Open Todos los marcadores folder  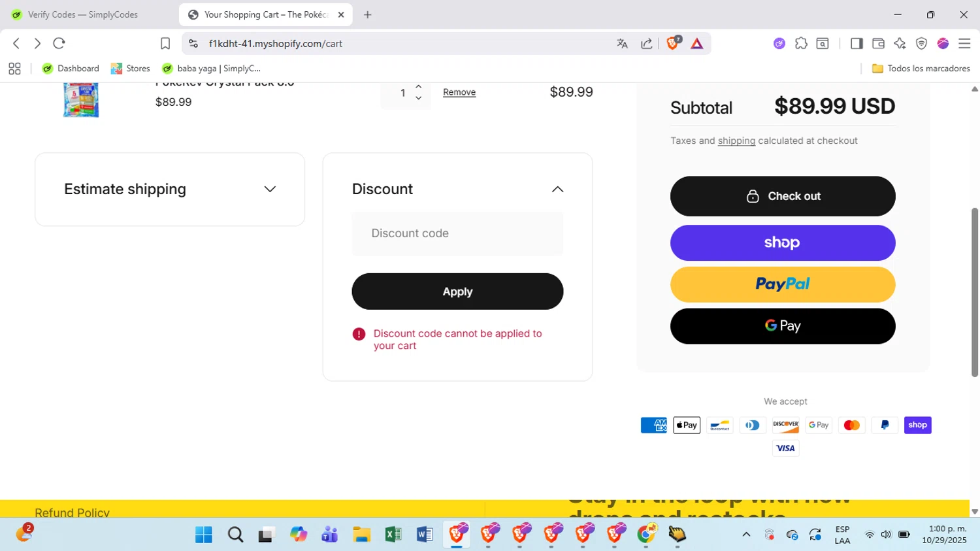(921, 69)
